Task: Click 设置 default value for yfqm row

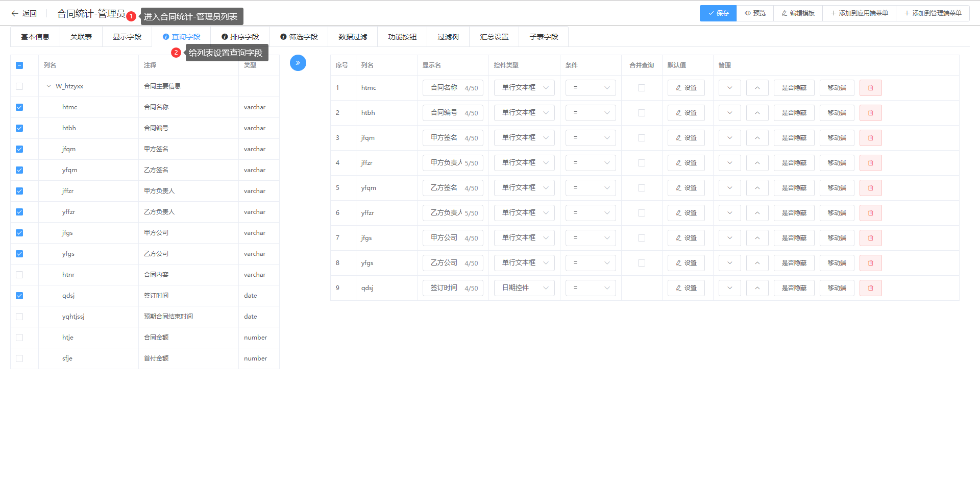Action: [685, 188]
